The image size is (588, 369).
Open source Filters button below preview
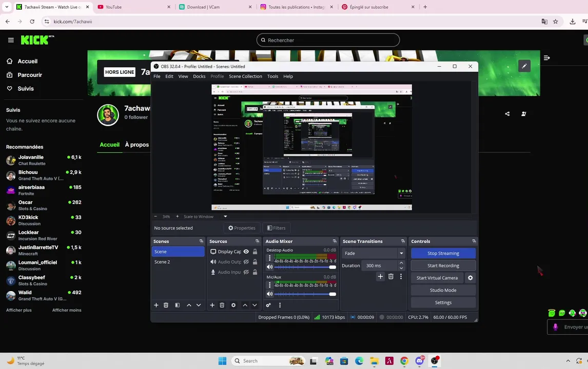(277, 228)
